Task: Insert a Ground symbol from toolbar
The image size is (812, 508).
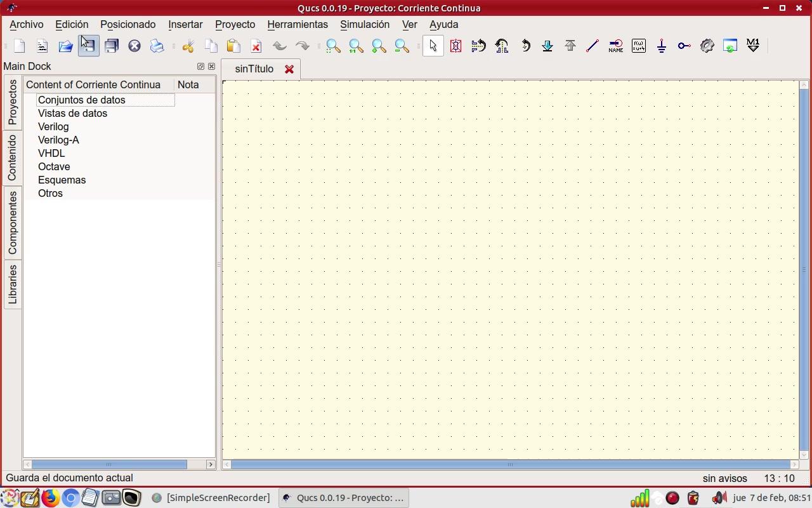Action: 661,46
